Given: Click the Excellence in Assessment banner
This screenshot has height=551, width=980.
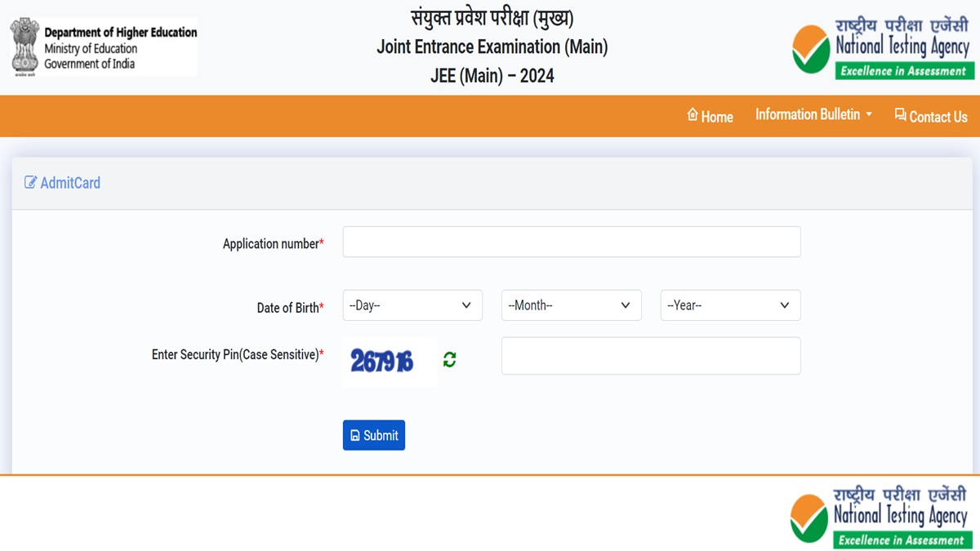Looking at the screenshot, I should pos(903,71).
